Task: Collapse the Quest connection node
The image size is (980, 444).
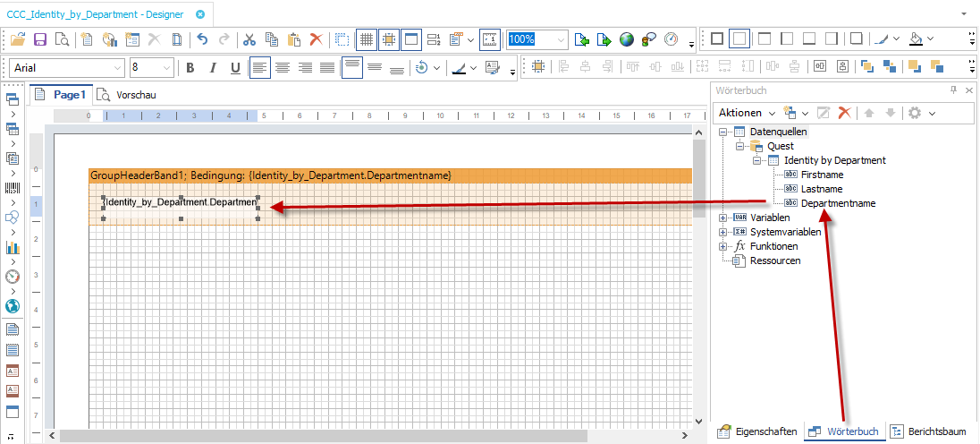Action: 740,146
